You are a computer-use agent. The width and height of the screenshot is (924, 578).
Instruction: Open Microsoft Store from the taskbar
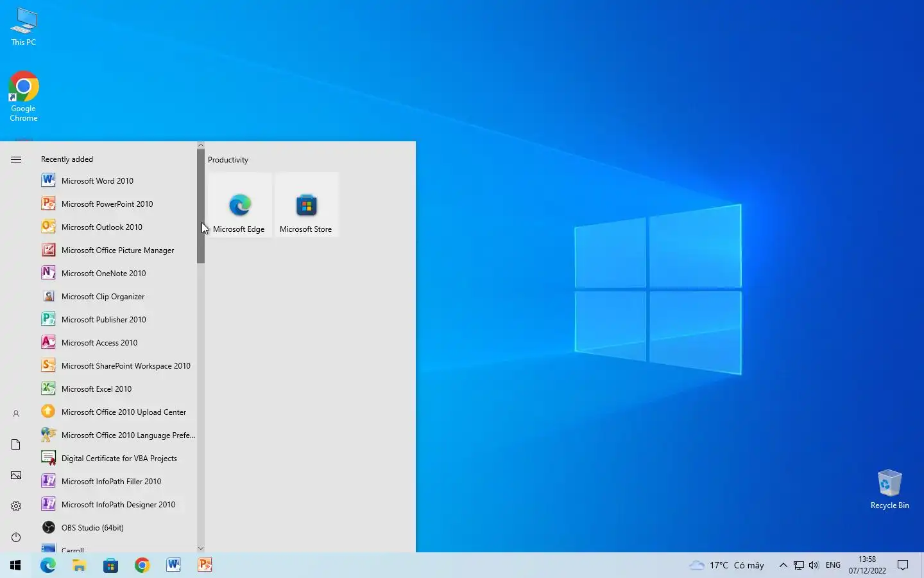click(x=111, y=565)
